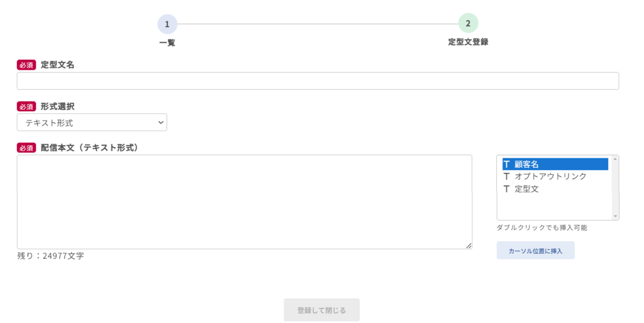Click the step 1 circle indicator
644x323 pixels.
[x=167, y=24]
